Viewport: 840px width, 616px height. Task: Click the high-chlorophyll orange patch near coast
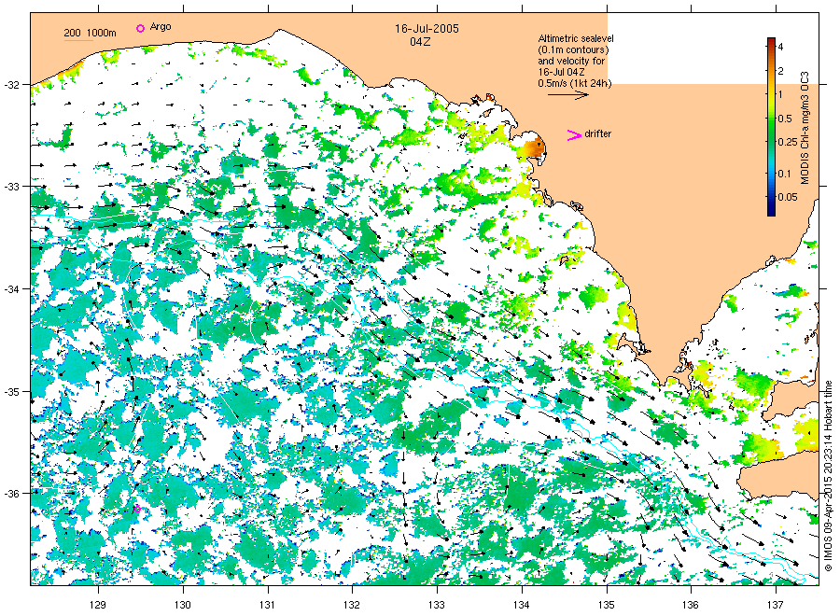click(533, 147)
